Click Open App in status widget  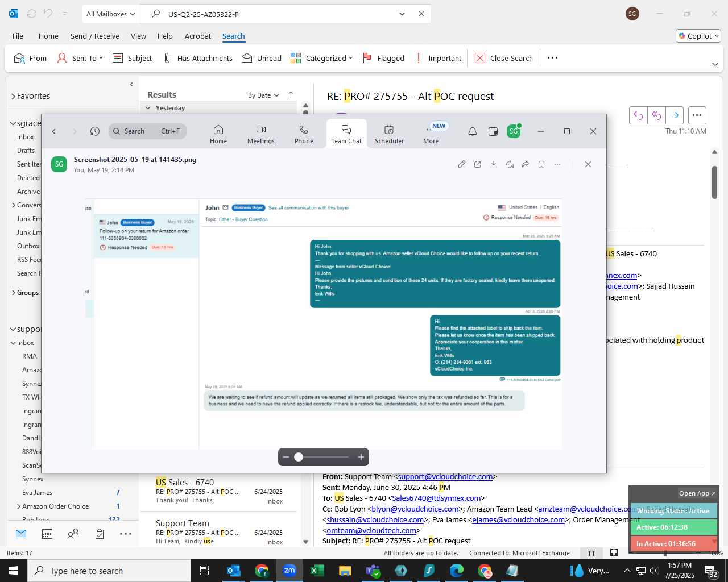(697, 493)
